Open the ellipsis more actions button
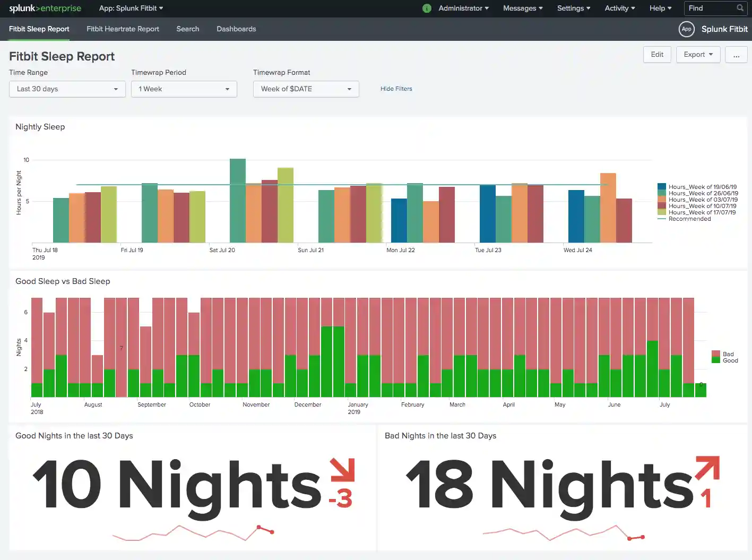 (x=736, y=55)
